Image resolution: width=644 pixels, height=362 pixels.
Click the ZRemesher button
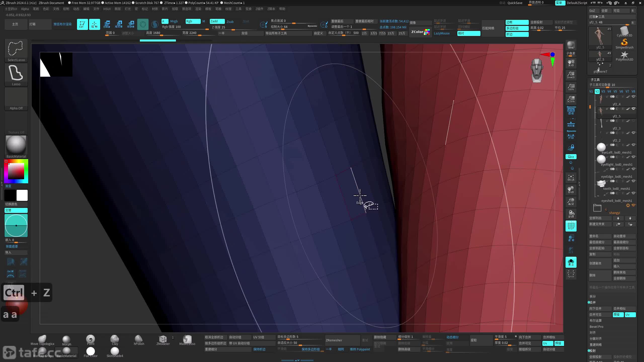[x=342, y=340]
